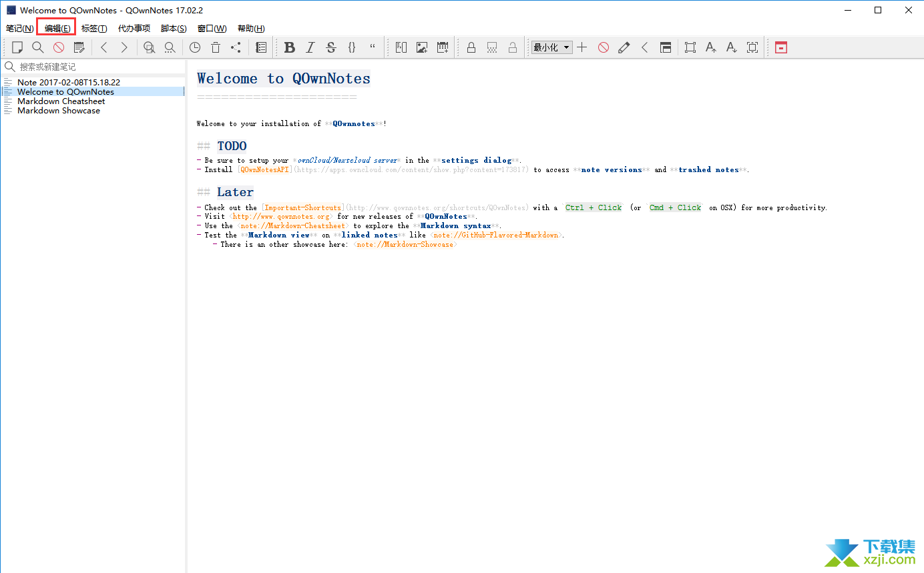Screen dimensions: 924x573
Task: Click the dotted edit encrypted note icon
Action: (492, 47)
